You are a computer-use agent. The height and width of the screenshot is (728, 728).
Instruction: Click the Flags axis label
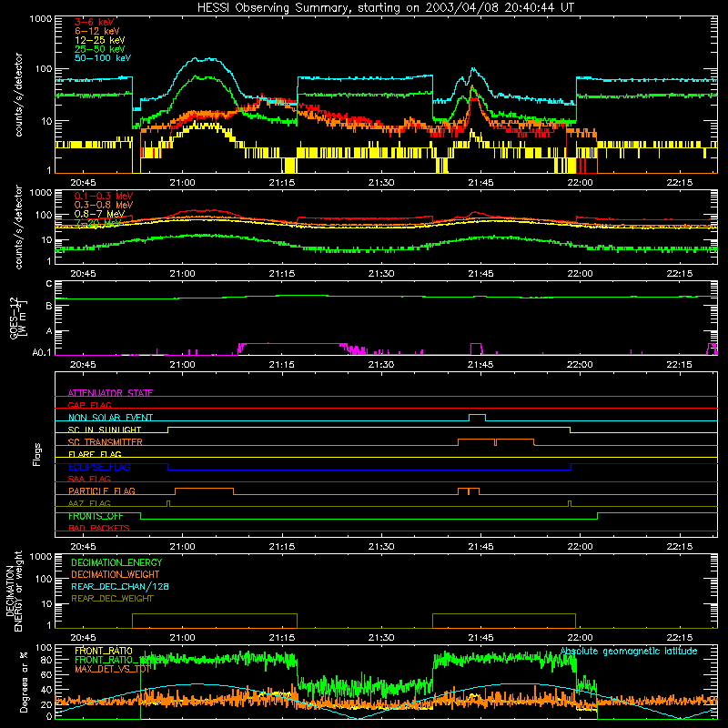pos(37,454)
